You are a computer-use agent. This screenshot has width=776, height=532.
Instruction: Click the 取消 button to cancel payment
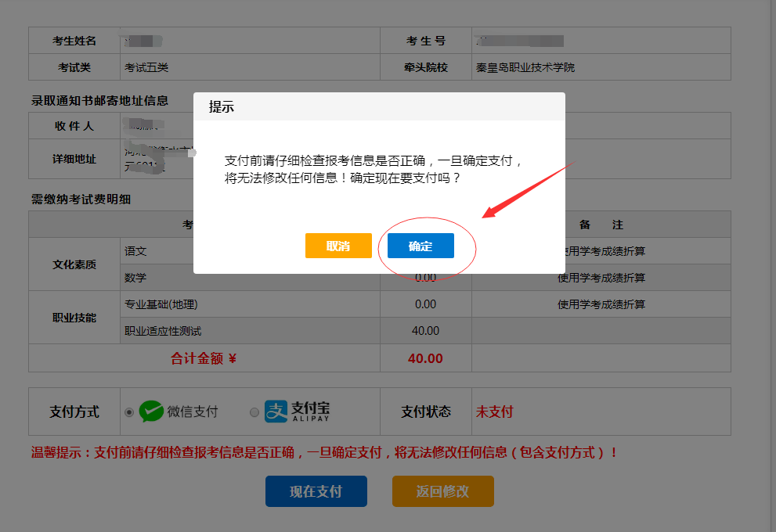point(338,245)
